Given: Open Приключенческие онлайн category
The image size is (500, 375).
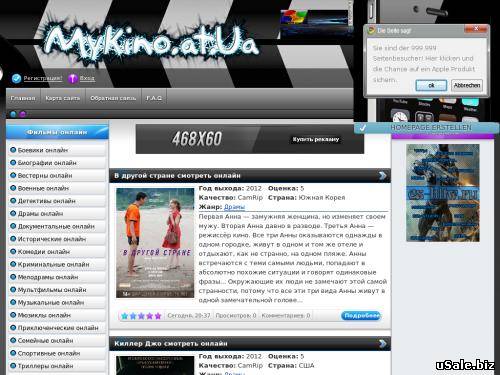Looking at the screenshot, I should (x=57, y=328).
